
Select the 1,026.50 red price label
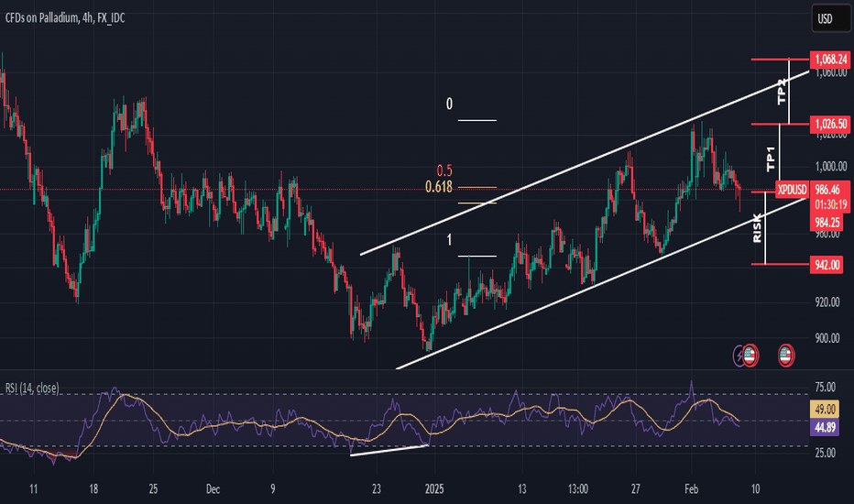click(830, 125)
